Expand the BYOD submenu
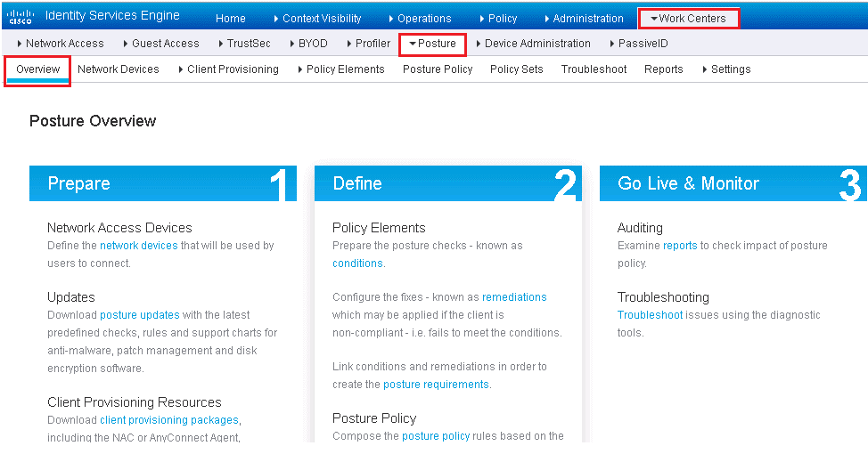868x454 pixels. pyautogui.click(x=308, y=43)
